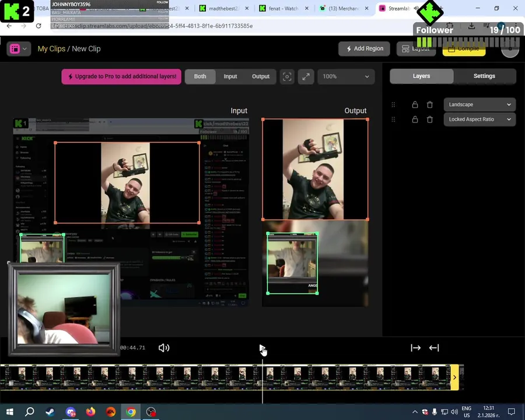525x420 pixels.
Task: Click Upgrade to Pro banner button
Action: tap(121, 76)
